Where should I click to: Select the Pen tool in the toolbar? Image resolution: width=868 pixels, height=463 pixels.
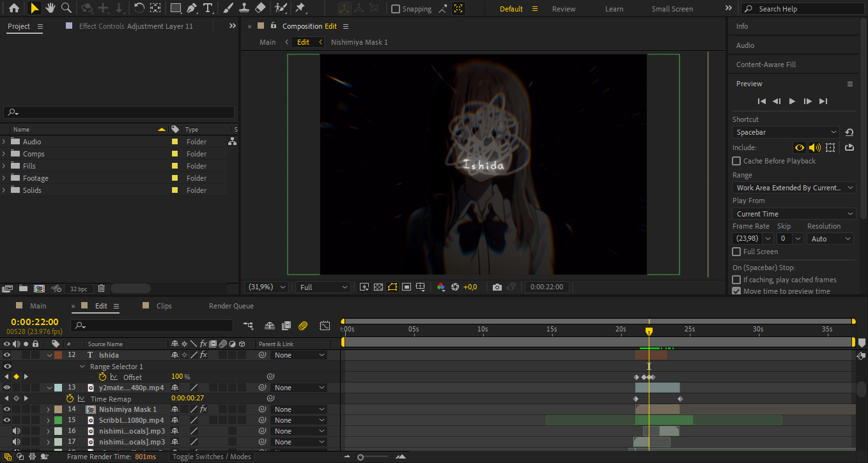192,8
